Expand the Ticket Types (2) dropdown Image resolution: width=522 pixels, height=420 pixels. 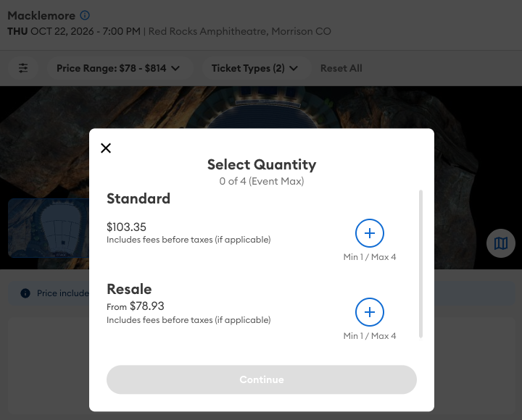coord(255,68)
